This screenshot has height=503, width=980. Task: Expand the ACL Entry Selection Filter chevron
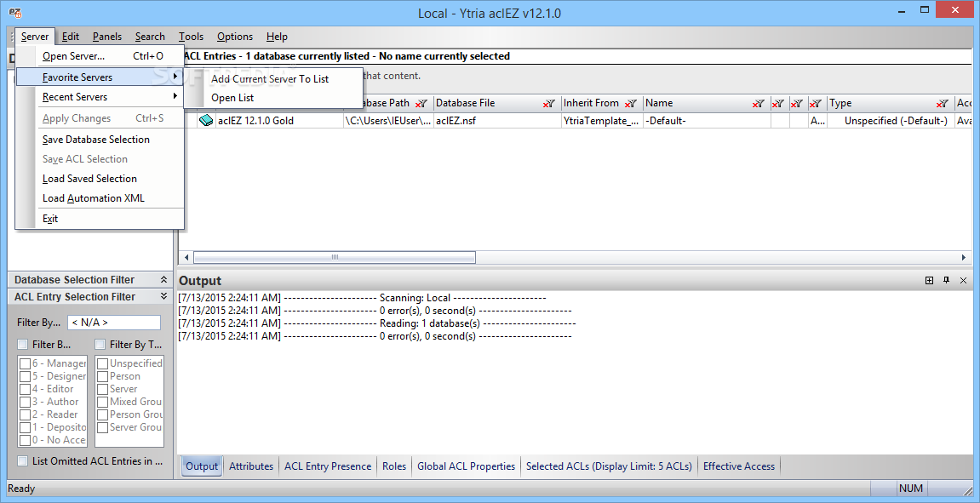click(163, 297)
